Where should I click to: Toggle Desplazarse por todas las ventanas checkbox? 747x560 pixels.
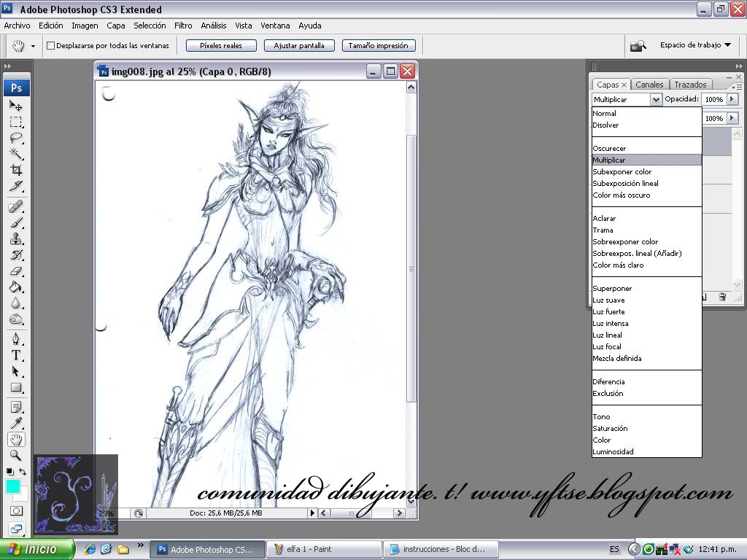50,46
